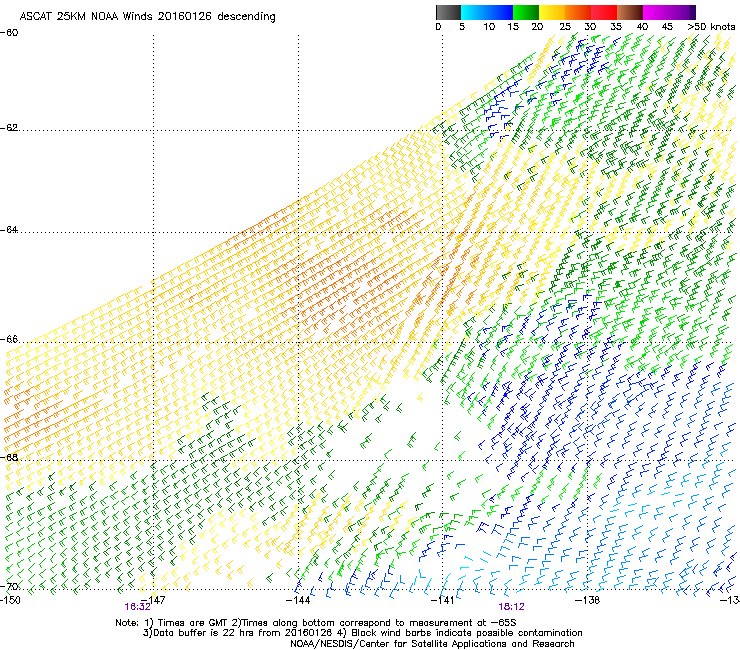
Task: Click the purple 18:12 time stamp
Action: tap(512, 607)
